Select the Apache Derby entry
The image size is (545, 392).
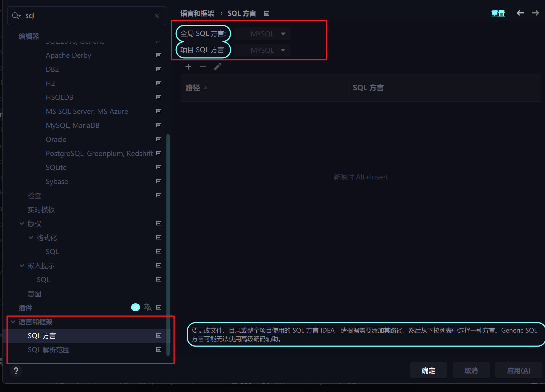click(68, 55)
